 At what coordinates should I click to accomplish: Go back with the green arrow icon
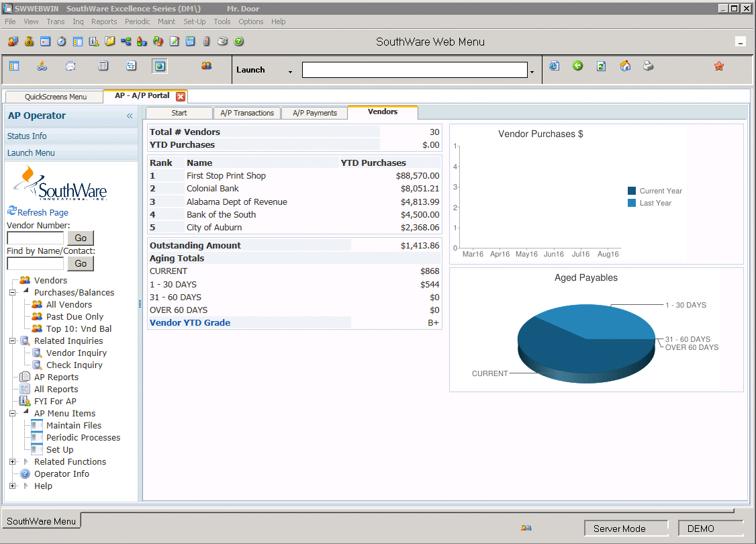(x=577, y=66)
